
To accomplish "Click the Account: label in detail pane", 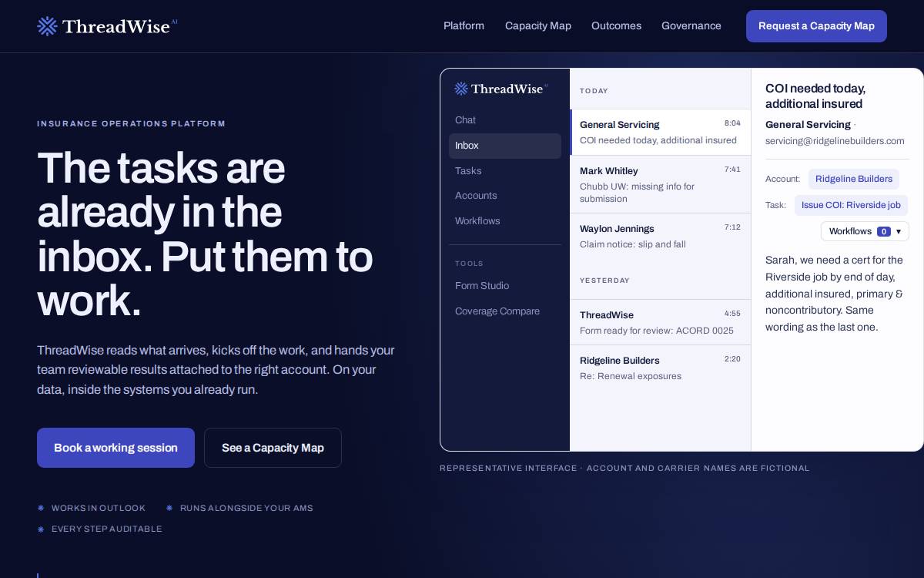I will pos(782,179).
